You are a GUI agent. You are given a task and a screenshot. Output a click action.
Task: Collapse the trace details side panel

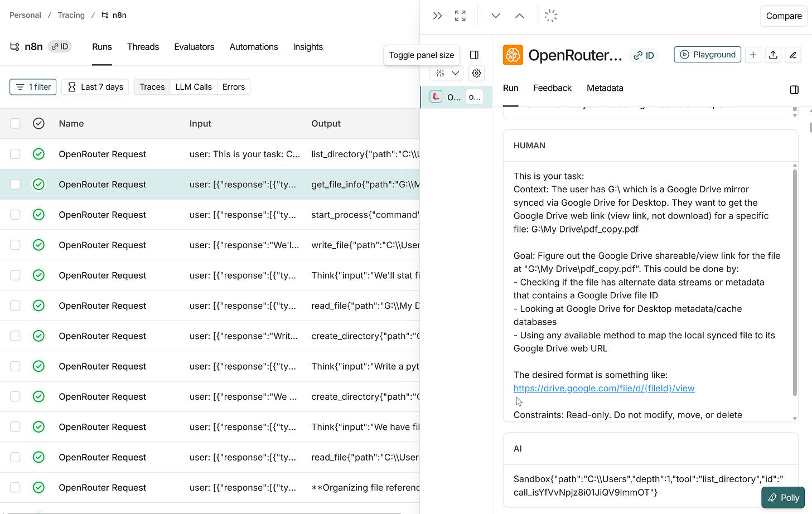click(437, 15)
